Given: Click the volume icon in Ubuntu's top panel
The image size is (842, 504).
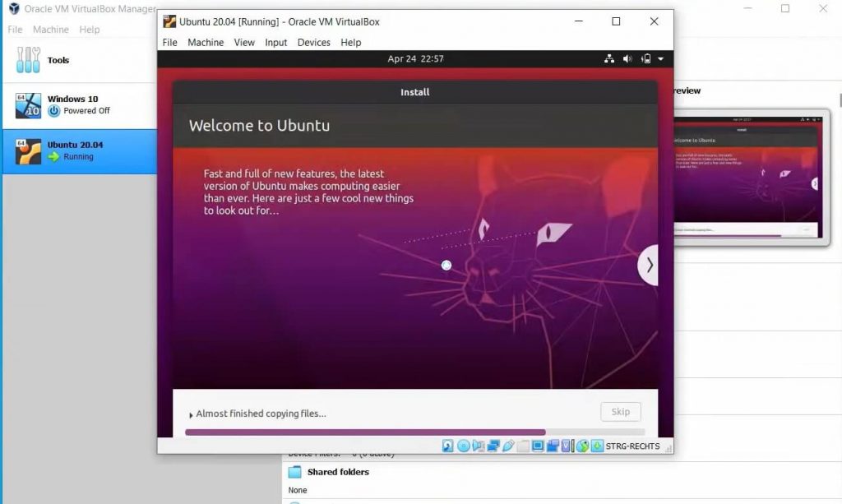Looking at the screenshot, I should click(x=627, y=58).
